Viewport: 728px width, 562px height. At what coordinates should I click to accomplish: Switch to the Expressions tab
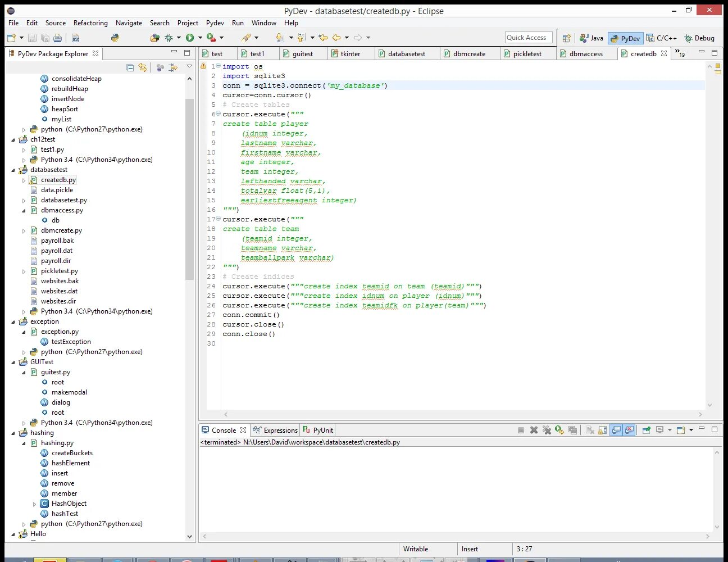pyautogui.click(x=275, y=430)
